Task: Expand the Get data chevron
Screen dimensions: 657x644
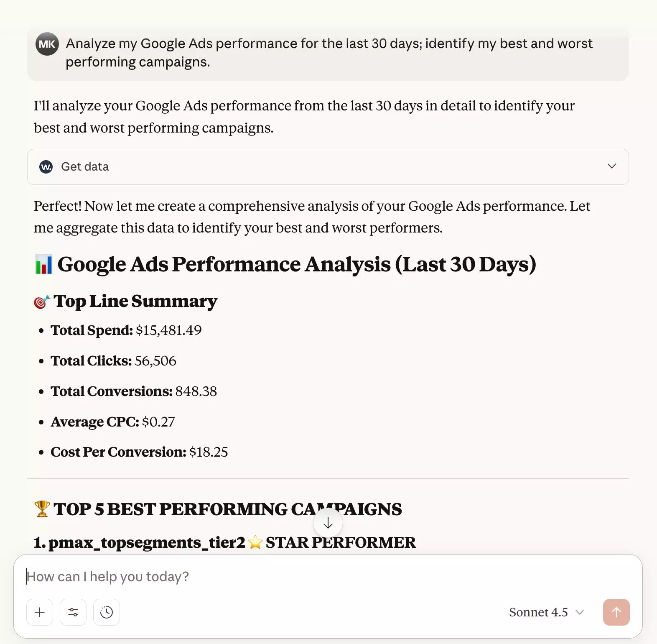Action: point(611,166)
